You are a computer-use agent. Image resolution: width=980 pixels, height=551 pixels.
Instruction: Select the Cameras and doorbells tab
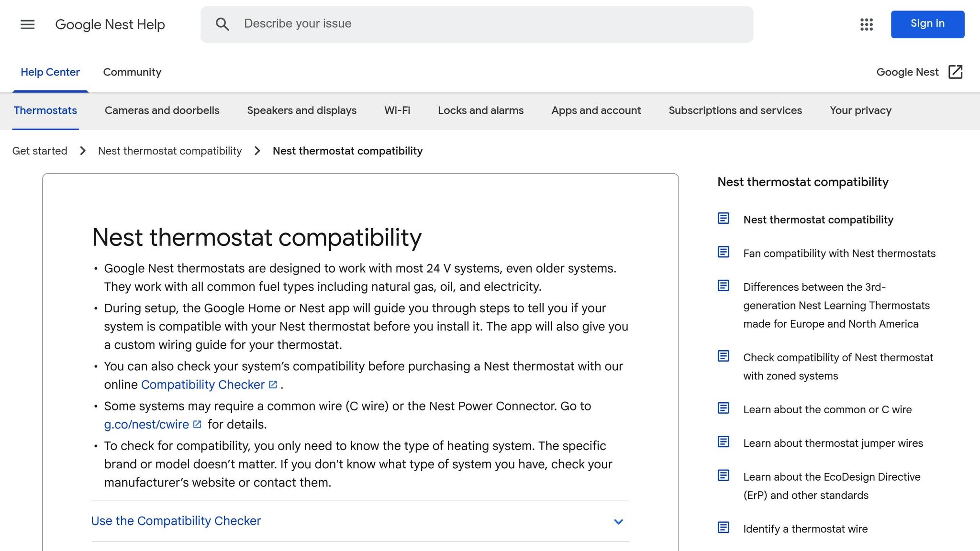click(162, 110)
